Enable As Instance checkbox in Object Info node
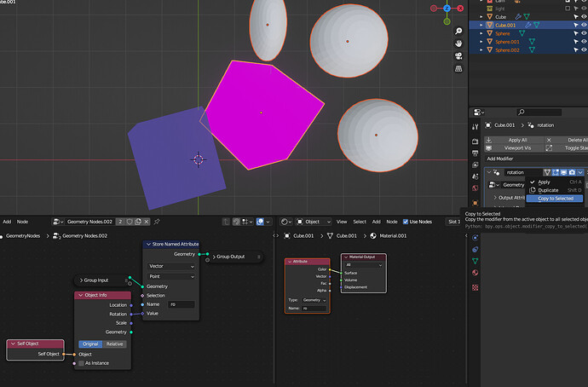588x387 pixels. tap(81, 363)
